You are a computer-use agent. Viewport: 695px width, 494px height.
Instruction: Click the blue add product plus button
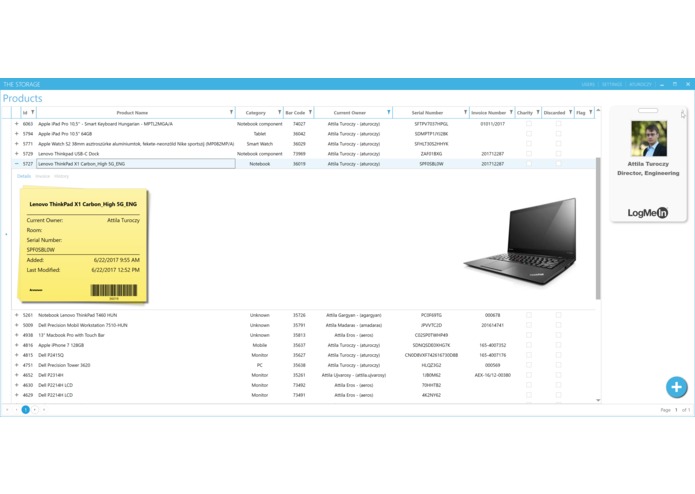click(x=676, y=387)
